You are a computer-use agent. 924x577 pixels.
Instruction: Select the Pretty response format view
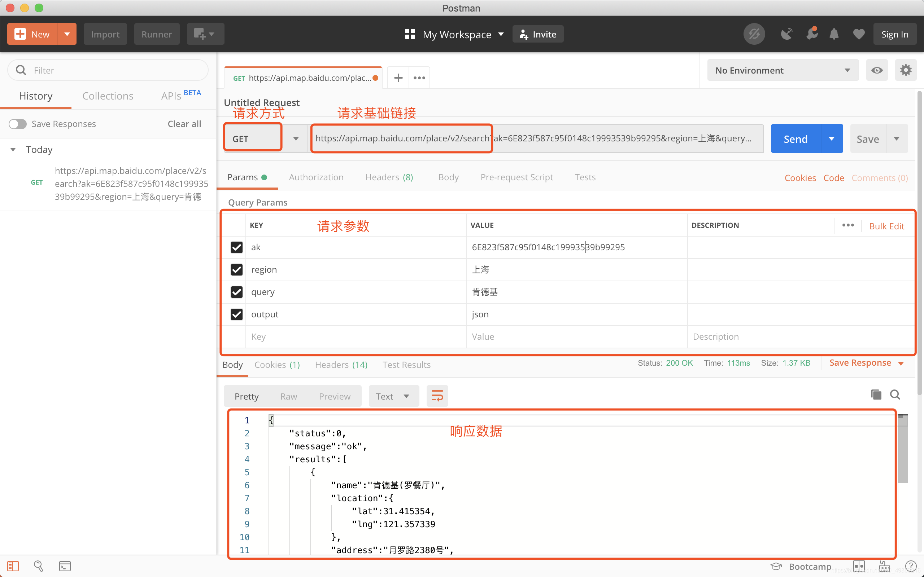[x=247, y=396]
